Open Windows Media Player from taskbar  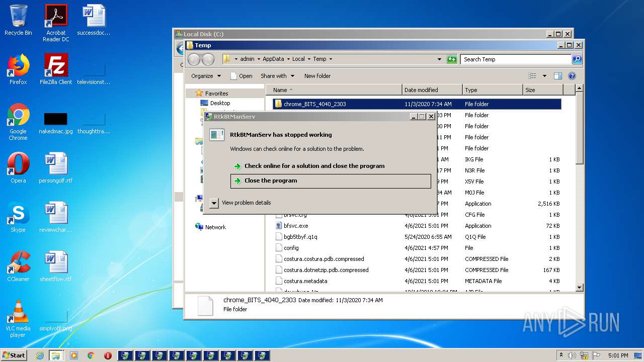pos(74,355)
